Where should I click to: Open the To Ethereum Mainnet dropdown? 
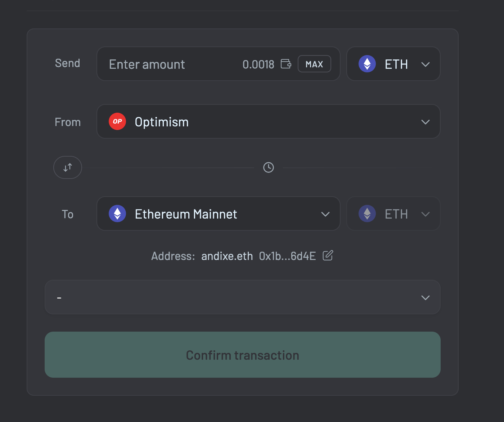[218, 214]
